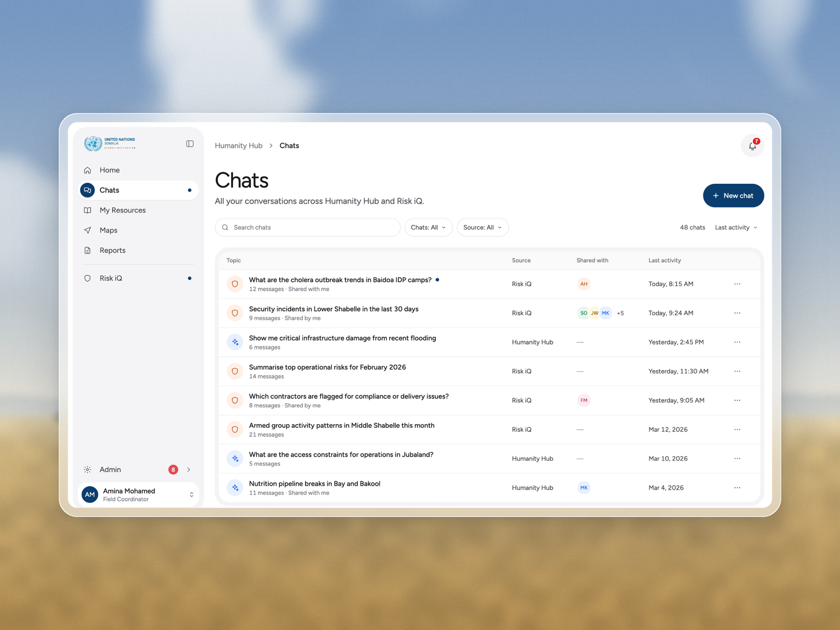Viewport: 840px width, 630px height.
Task: Click MK avatar in Nutrition pipeline row
Action: [x=584, y=488]
